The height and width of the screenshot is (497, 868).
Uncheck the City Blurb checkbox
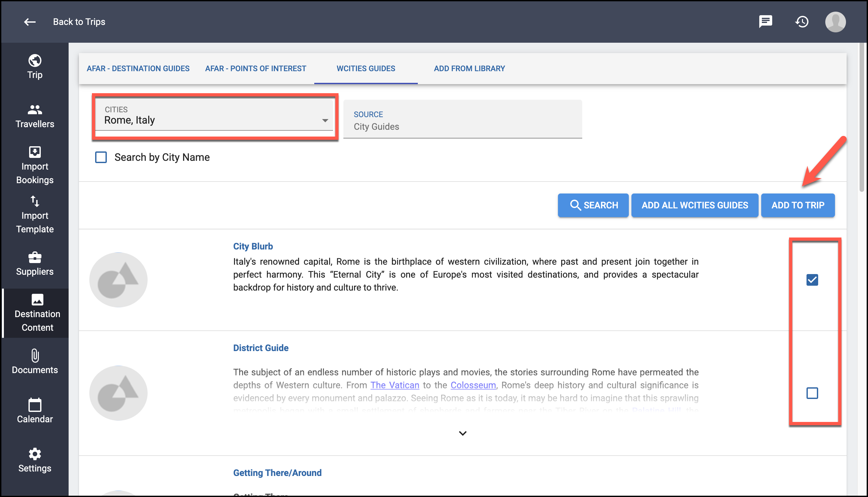click(812, 280)
